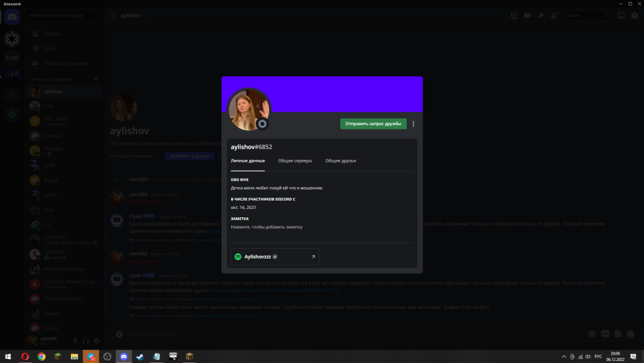Viewport: 644px width, 363px height.
Task: Click the search field in the chat header
Action: [x=587, y=15]
